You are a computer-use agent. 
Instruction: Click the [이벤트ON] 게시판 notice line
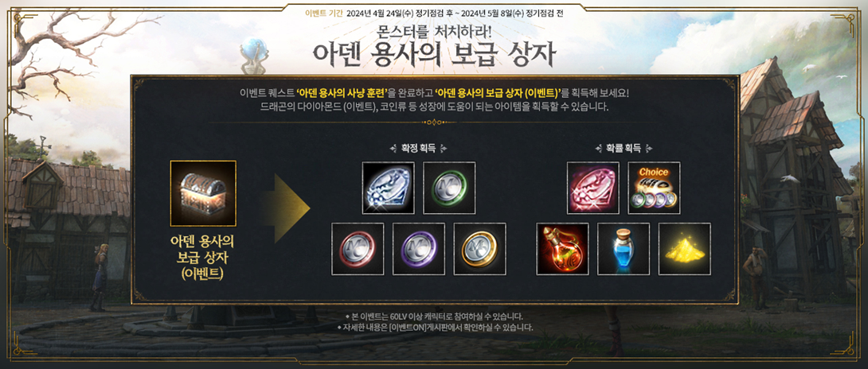point(435,327)
